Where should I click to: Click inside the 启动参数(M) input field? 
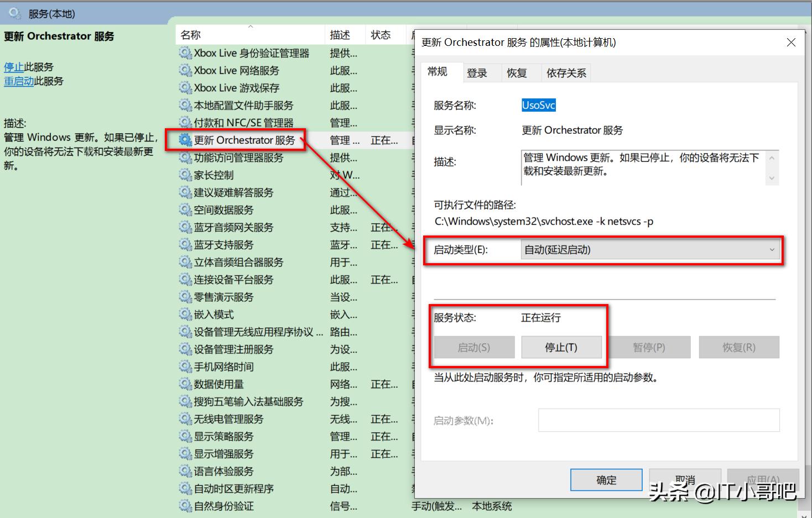click(x=657, y=420)
